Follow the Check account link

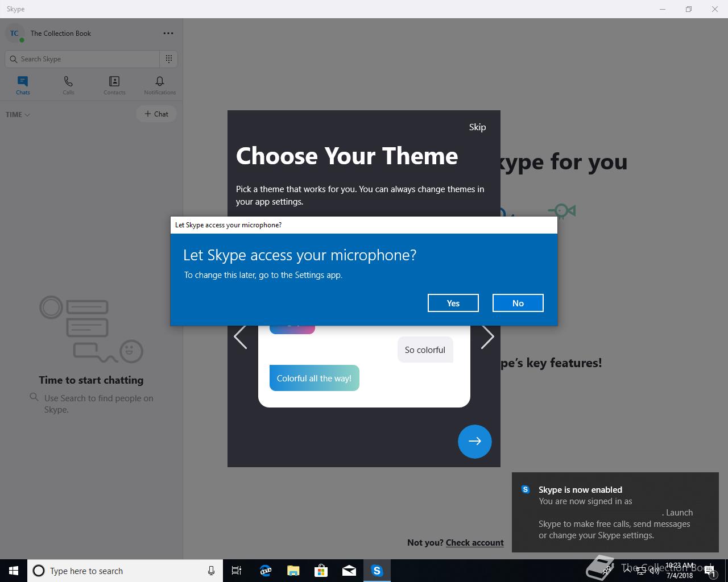click(474, 542)
